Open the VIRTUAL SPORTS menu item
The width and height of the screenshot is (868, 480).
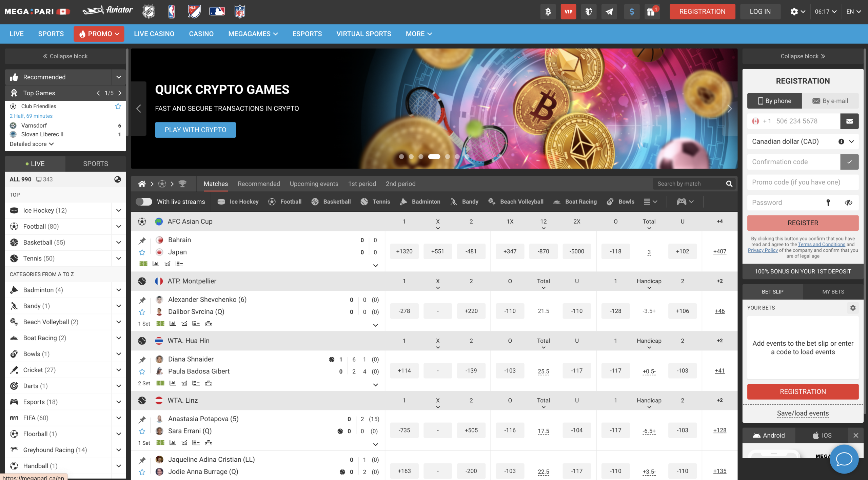coord(363,34)
